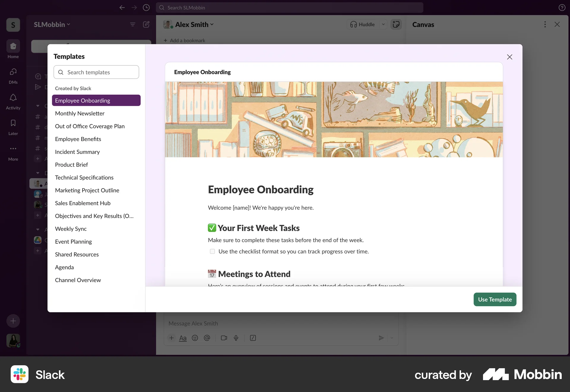Add a bookmark to the conversation
Viewport: 570px width, 392px height.
click(x=184, y=40)
